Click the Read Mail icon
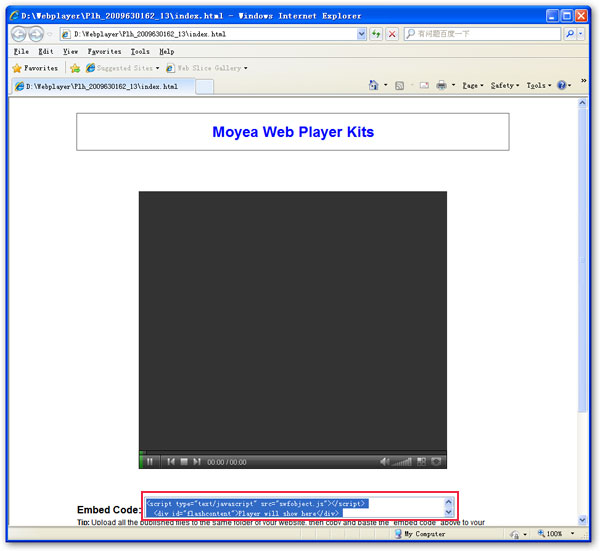This screenshot has width=600, height=551. (424, 85)
